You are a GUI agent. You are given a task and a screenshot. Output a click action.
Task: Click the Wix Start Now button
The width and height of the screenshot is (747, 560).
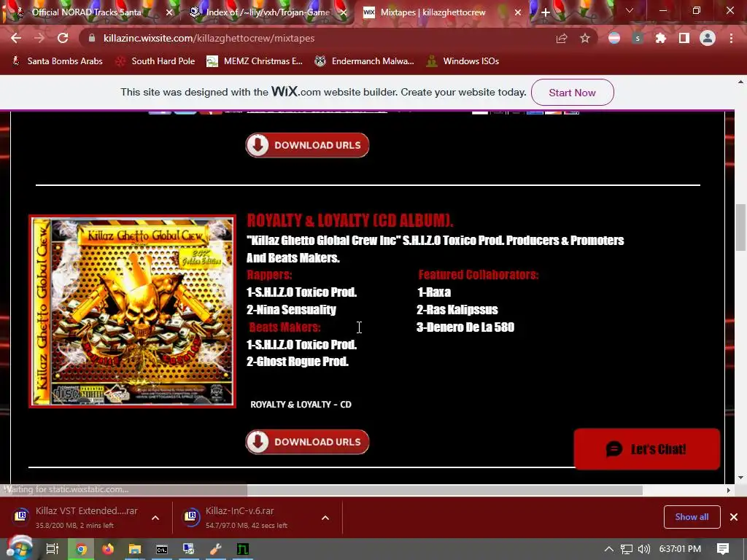point(572,93)
